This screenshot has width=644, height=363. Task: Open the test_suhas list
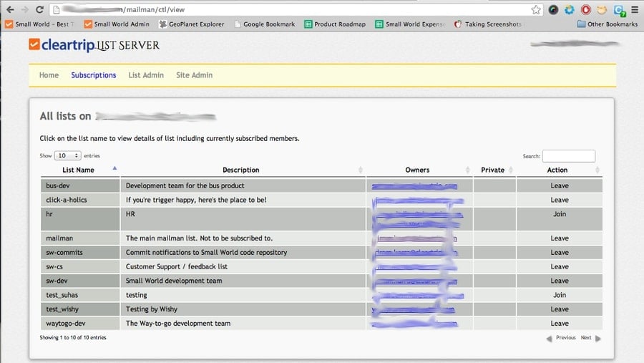pos(62,295)
